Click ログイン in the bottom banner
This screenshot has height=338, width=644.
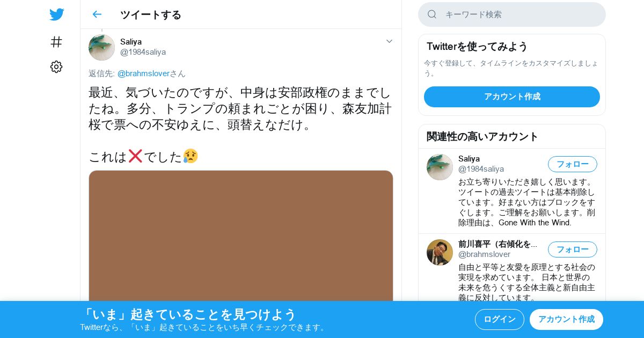click(499, 319)
